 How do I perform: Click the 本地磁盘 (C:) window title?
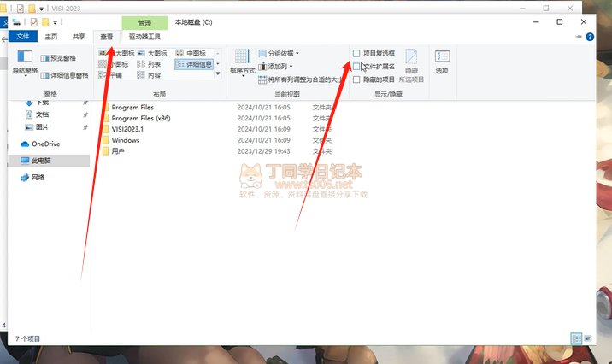tap(193, 22)
